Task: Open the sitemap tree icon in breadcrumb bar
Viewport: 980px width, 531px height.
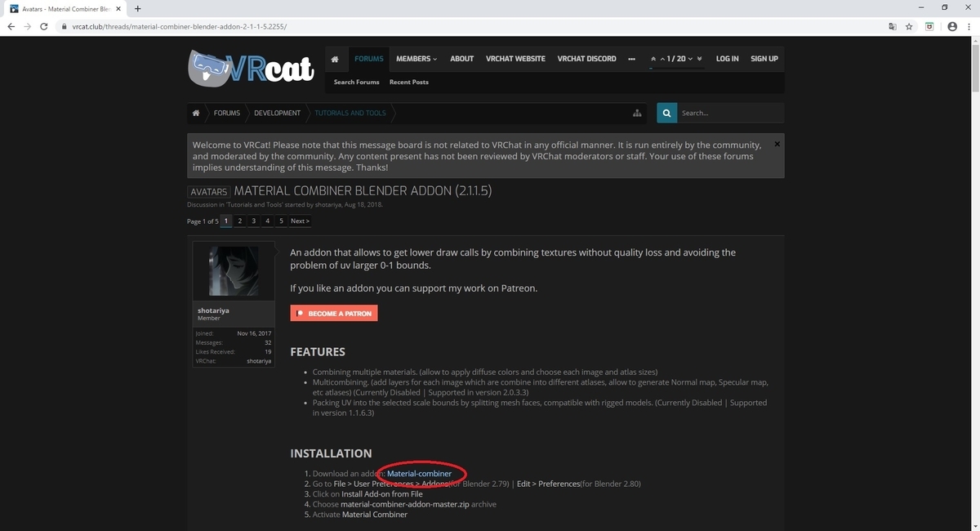Action: (x=637, y=113)
